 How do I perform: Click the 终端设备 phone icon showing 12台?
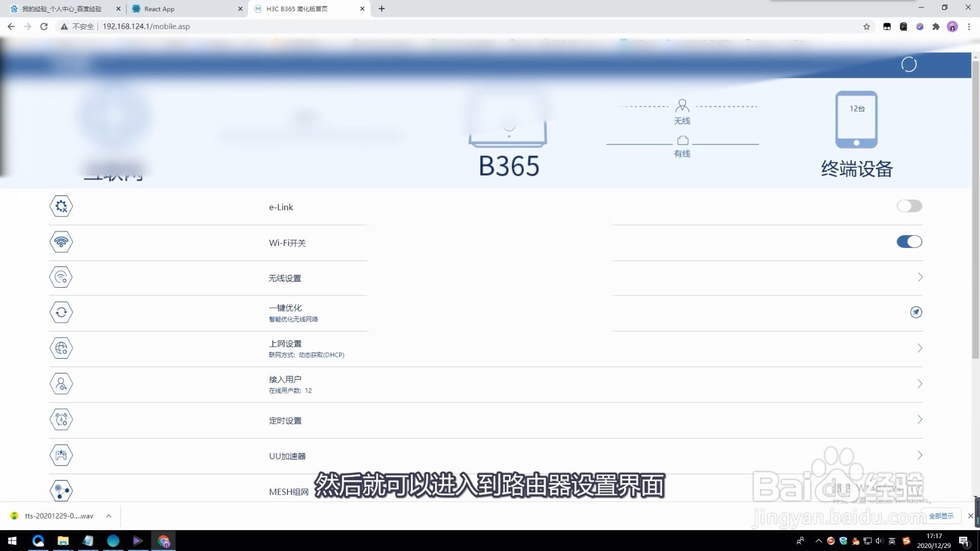[x=856, y=120]
